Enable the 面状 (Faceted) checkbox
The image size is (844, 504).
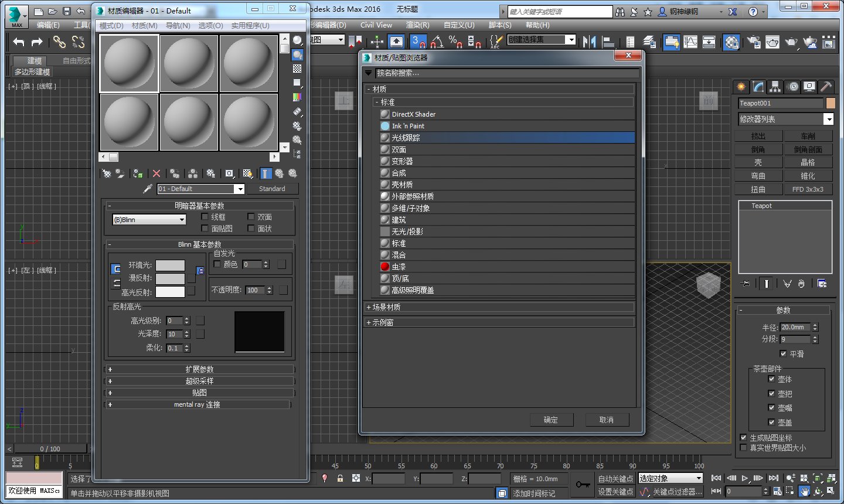[251, 229]
